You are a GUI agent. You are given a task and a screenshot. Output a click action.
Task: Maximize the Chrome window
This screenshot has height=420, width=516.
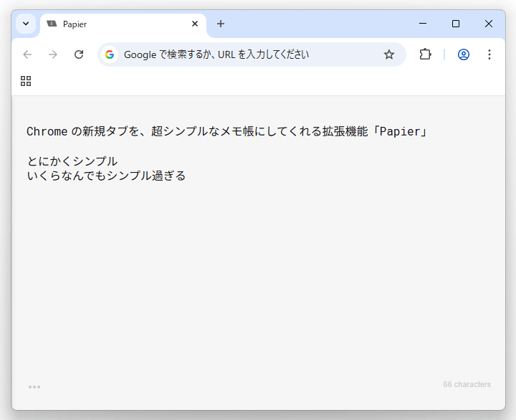click(x=456, y=24)
